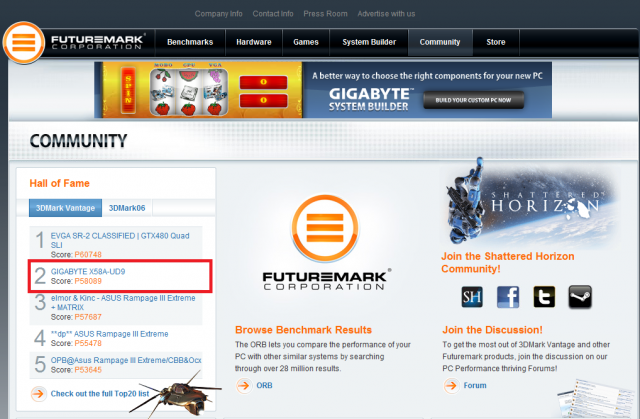Open the Company Info link
640x419 pixels.
tap(218, 14)
